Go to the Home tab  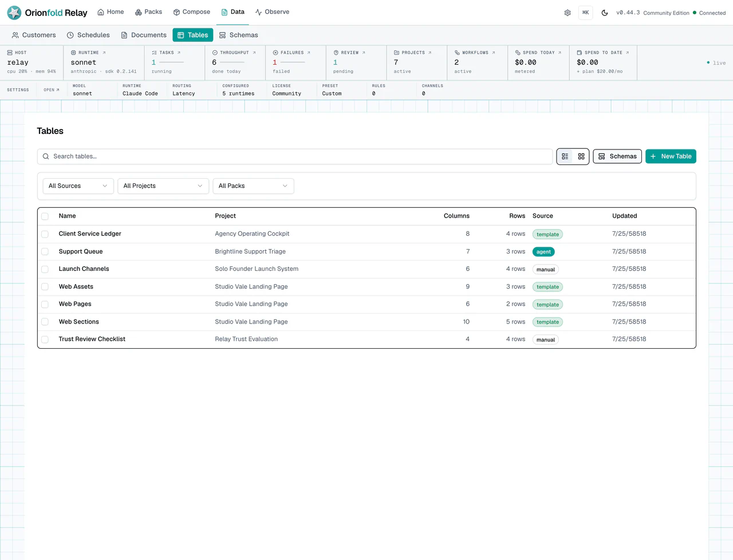111,12
